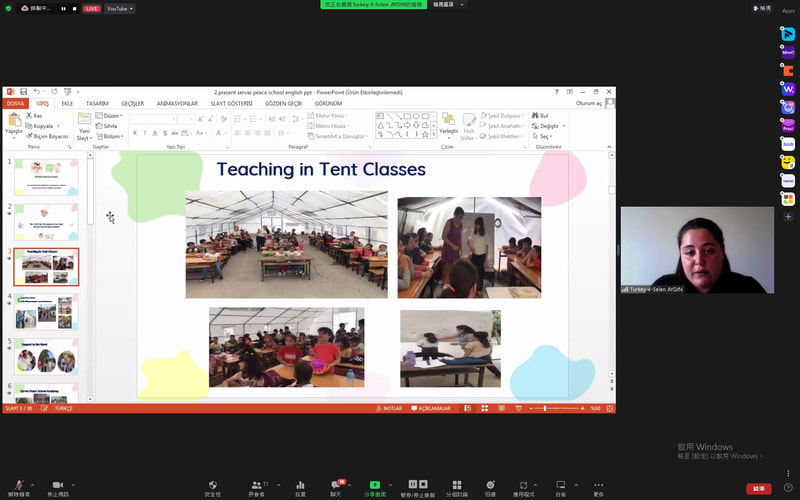Click green encryption shield icon
This screenshot has height=500, width=800.
click(x=8, y=9)
